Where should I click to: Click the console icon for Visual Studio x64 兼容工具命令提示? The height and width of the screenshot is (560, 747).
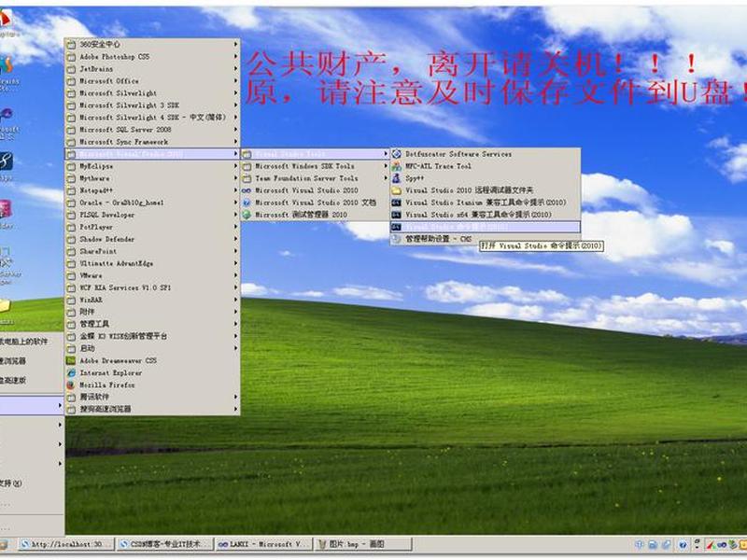click(396, 215)
